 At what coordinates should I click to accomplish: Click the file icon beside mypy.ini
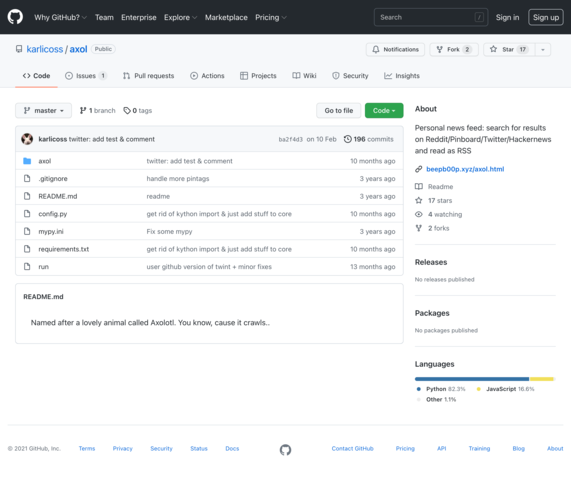point(27,231)
